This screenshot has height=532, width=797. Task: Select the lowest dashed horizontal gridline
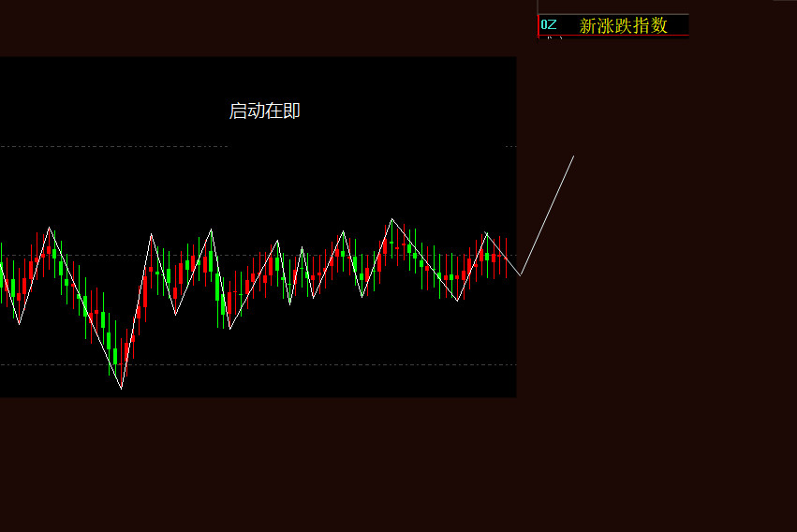(x=258, y=365)
